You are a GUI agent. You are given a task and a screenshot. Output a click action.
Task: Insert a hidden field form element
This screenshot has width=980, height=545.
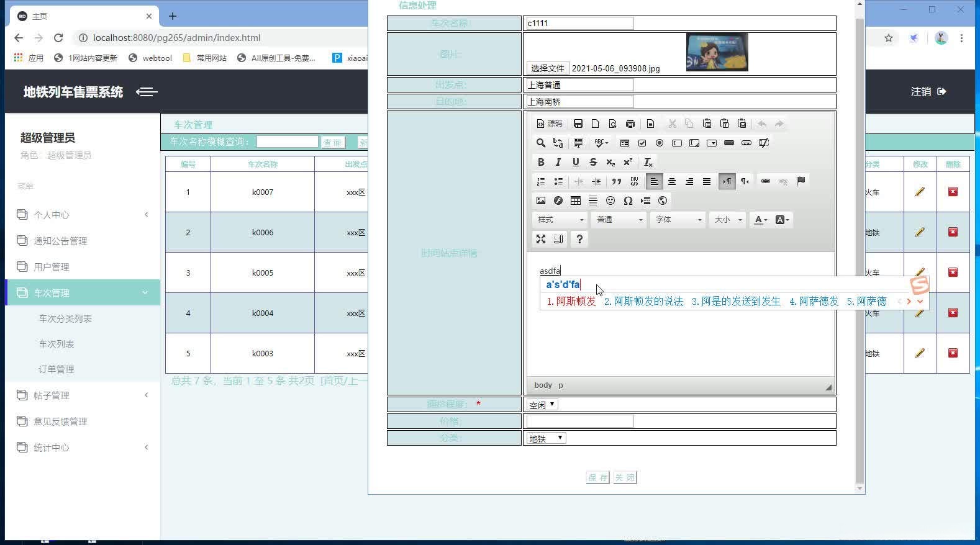click(x=764, y=143)
